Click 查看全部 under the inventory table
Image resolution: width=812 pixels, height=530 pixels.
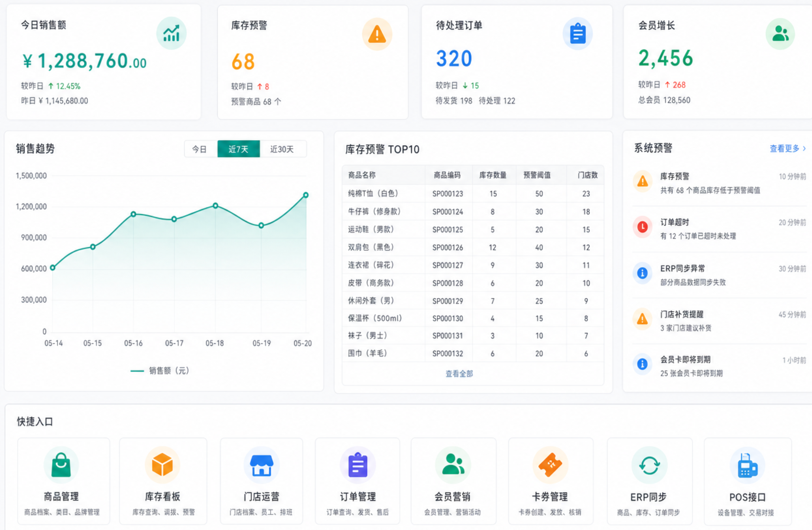459,374
